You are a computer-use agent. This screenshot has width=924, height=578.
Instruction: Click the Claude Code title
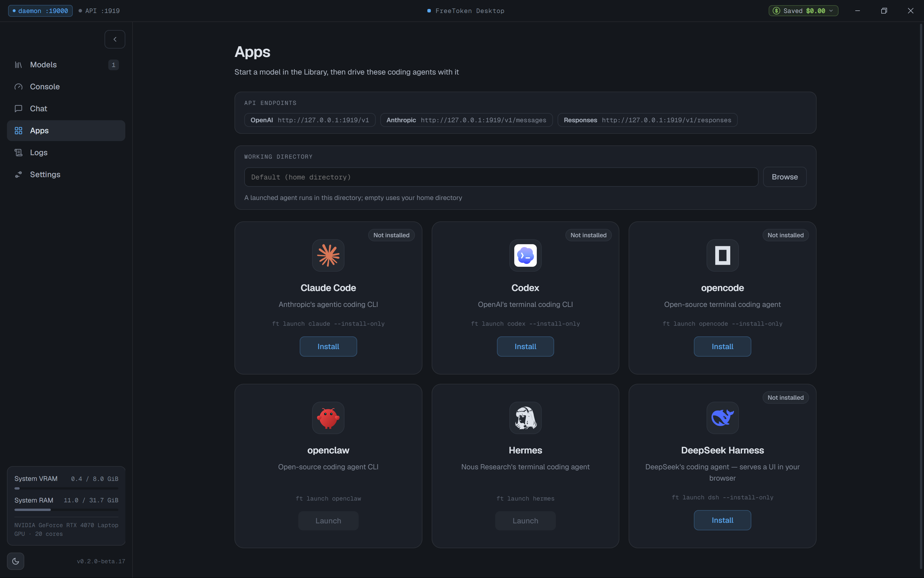click(328, 288)
